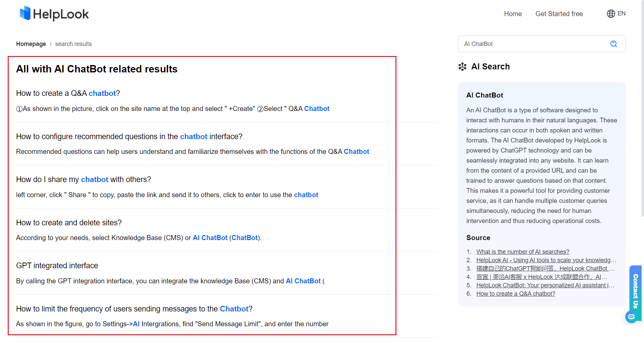644x343 pixels.
Task: Open source 'HelpLook AI - Using AI tools'
Action: click(546, 260)
